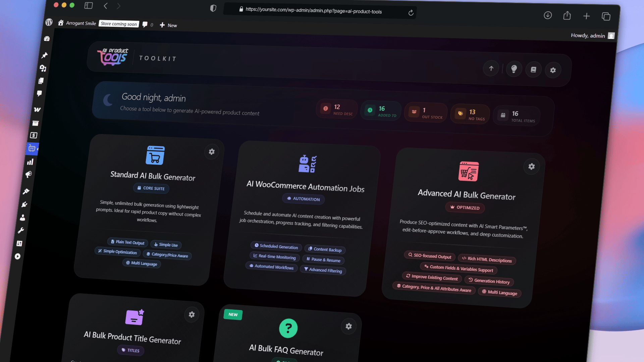The width and height of the screenshot is (644, 362).
Task: Click the scroll-up arrow button in header
Action: pyautogui.click(x=491, y=68)
